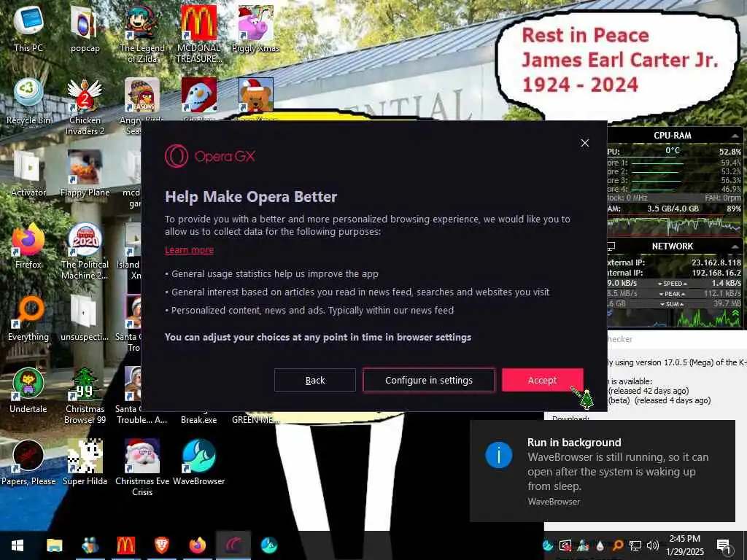Viewport: 747px width, 560px height.
Task: Open the popcap desktop icon
Action: click(x=85, y=28)
